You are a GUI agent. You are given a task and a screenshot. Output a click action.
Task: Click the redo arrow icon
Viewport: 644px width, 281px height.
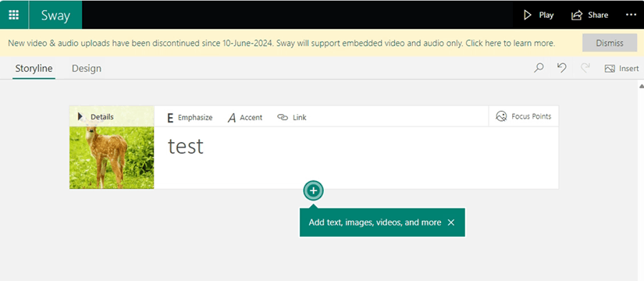coord(585,68)
